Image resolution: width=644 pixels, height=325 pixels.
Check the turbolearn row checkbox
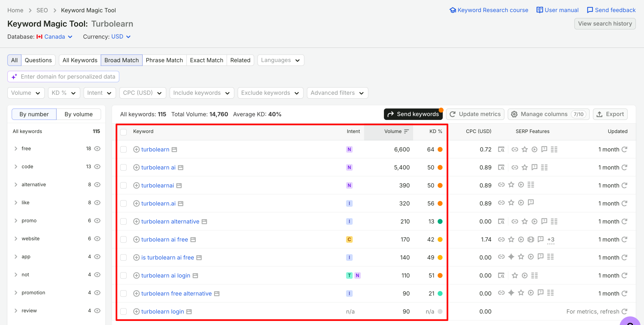point(124,150)
